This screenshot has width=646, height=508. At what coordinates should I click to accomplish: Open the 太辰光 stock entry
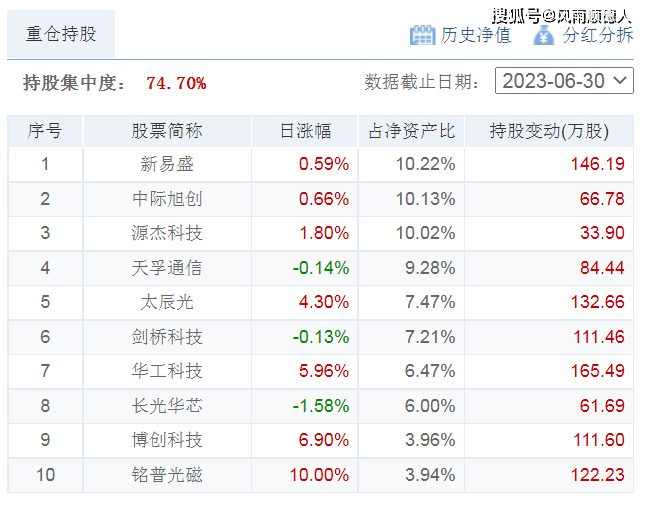tap(167, 302)
